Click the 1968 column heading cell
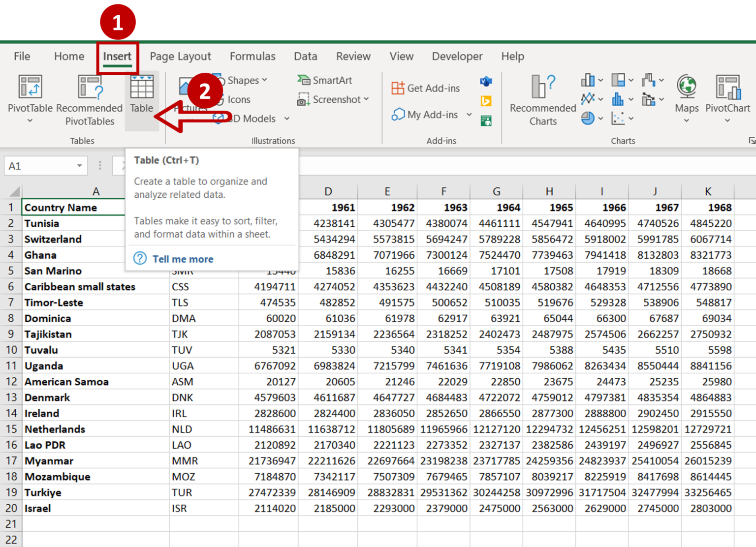 click(708, 208)
